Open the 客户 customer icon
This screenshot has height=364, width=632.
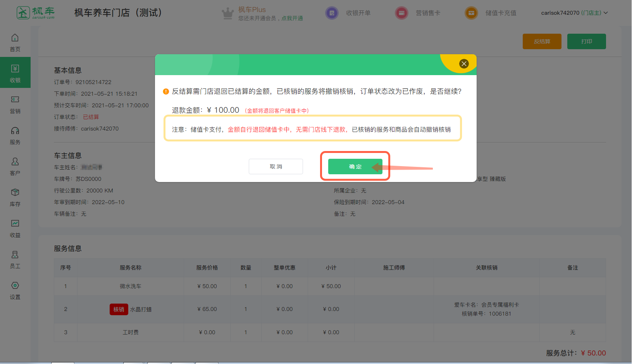15,162
